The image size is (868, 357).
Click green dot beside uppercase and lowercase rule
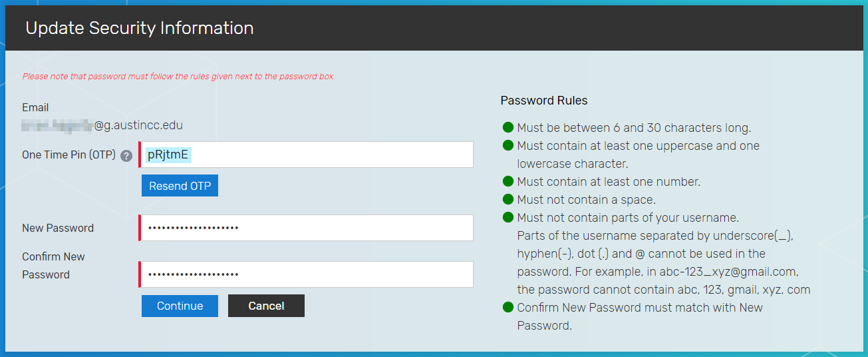coord(508,145)
